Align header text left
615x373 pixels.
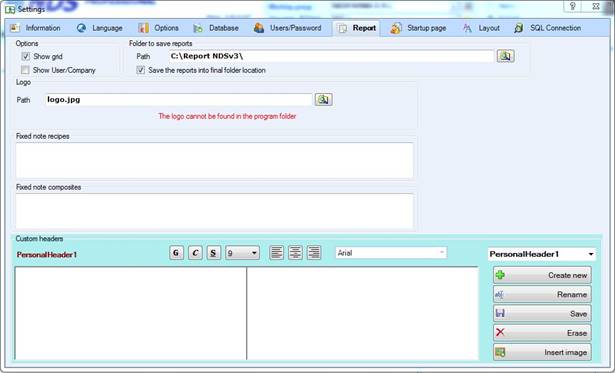pos(277,253)
